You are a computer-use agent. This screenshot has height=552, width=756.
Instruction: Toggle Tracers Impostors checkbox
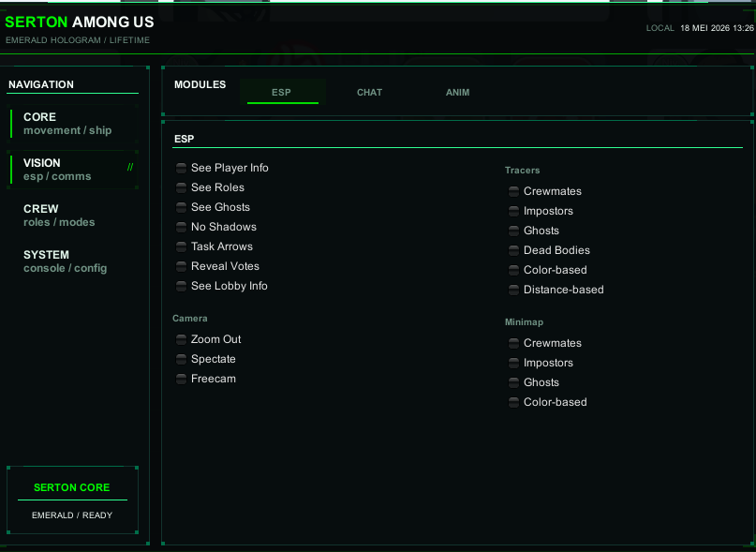pos(514,212)
